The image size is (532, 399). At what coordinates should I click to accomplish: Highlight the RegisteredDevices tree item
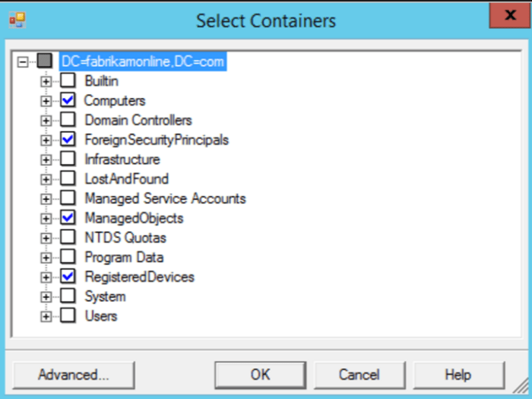tap(139, 277)
